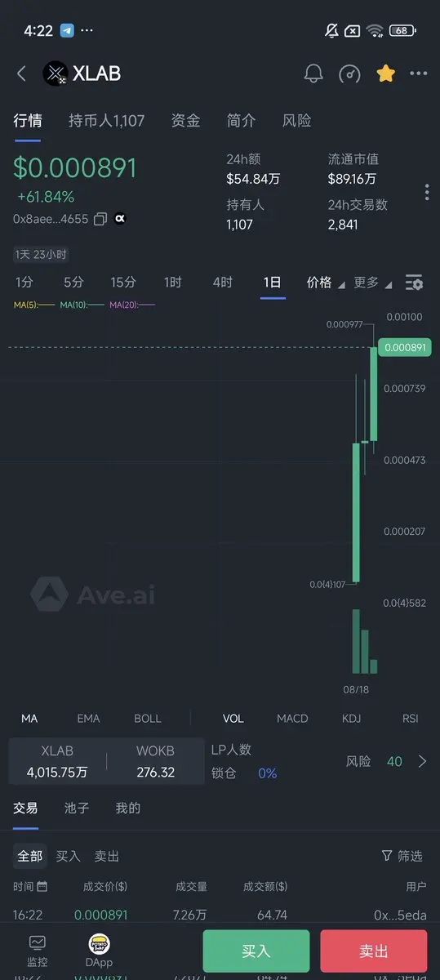The height and width of the screenshot is (980, 440).
Task: Open the DApp icon in bottom bar
Action: pos(100,951)
